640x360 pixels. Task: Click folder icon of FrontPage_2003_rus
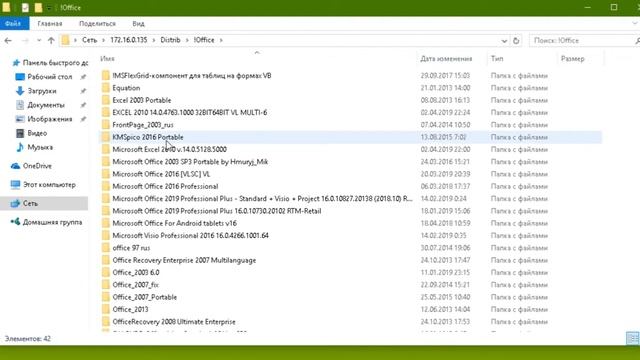(x=106, y=125)
